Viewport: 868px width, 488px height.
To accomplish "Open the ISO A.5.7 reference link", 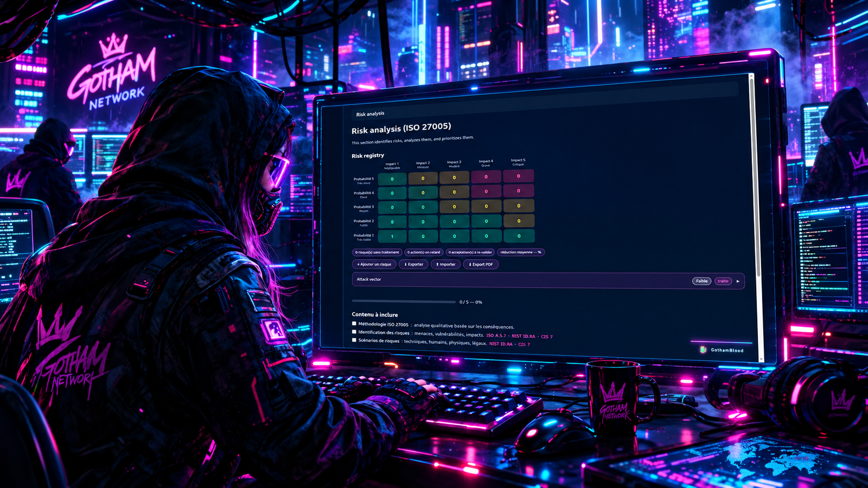I will point(496,335).
